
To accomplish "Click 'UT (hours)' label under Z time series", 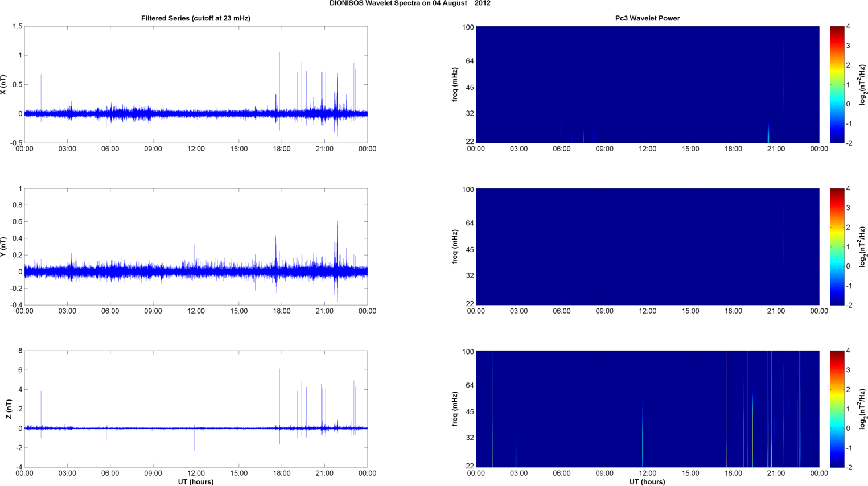I will (x=196, y=481).
